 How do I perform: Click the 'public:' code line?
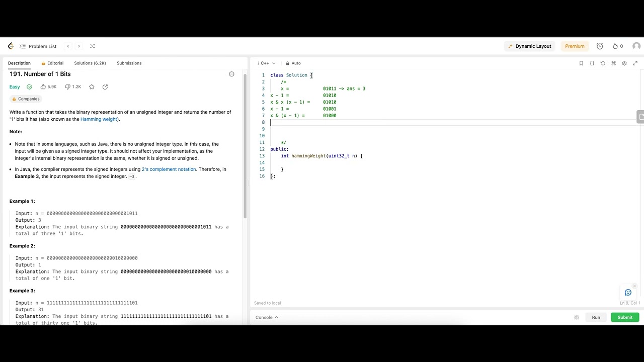(279, 149)
